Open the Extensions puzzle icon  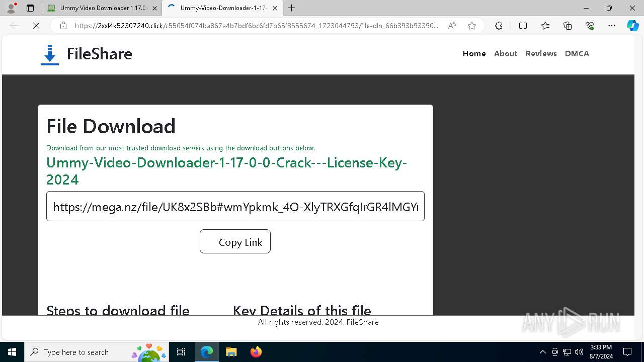coord(499,26)
